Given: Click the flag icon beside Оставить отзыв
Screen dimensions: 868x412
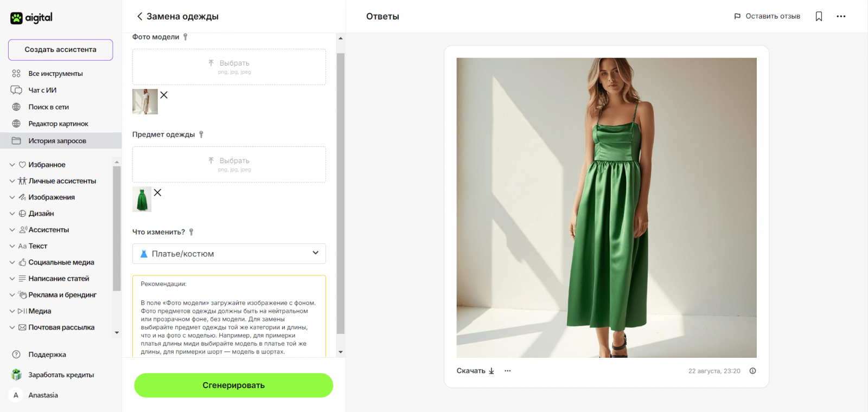Looking at the screenshot, I should click(737, 16).
